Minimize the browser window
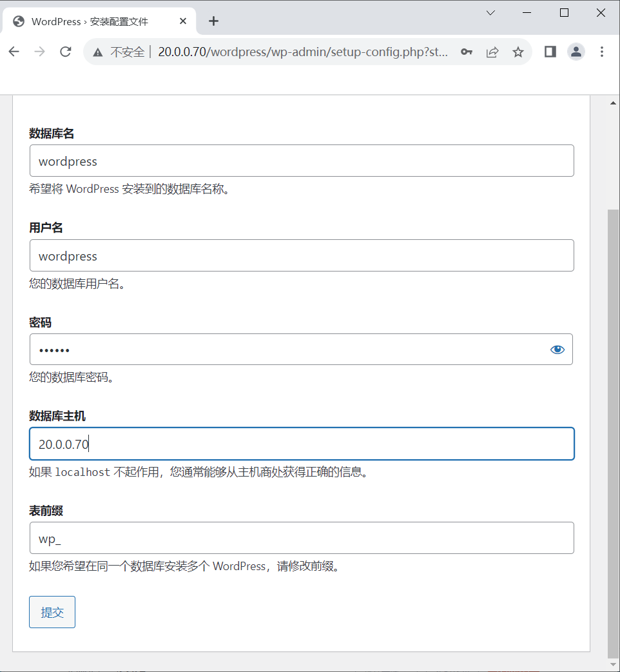Screen dimensions: 620x672 527,13
